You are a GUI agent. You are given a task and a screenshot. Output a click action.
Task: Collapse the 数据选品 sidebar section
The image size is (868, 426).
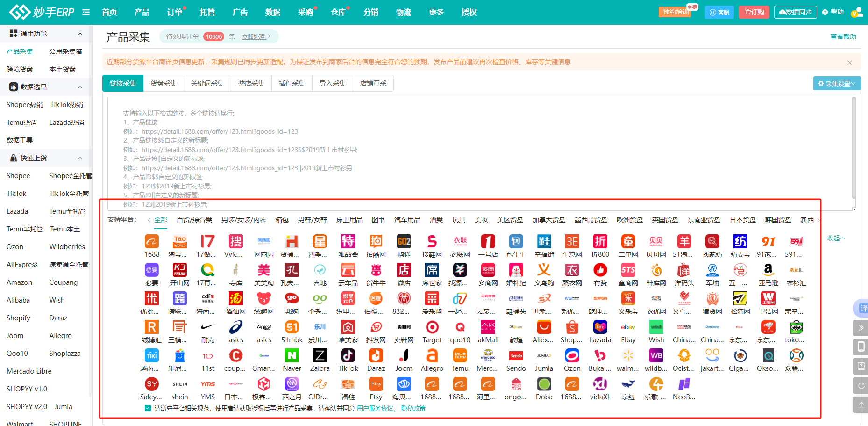pyautogui.click(x=80, y=87)
